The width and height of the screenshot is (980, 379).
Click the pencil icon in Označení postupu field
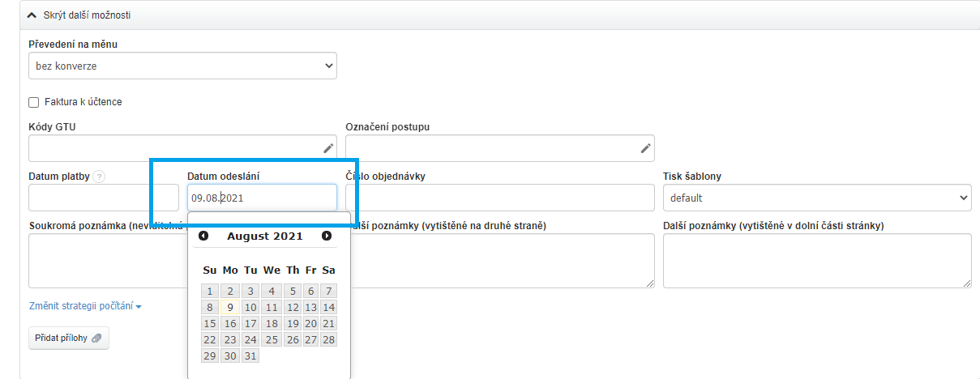click(x=646, y=148)
